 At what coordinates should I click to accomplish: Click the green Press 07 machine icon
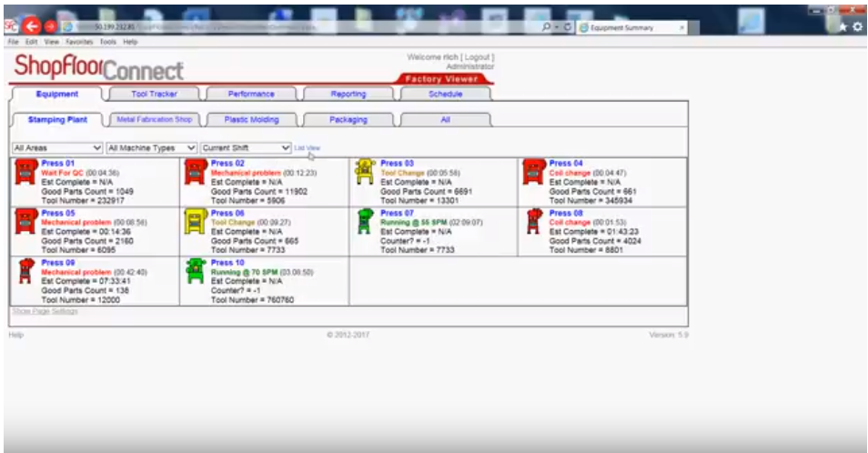click(x=364, y=221)
